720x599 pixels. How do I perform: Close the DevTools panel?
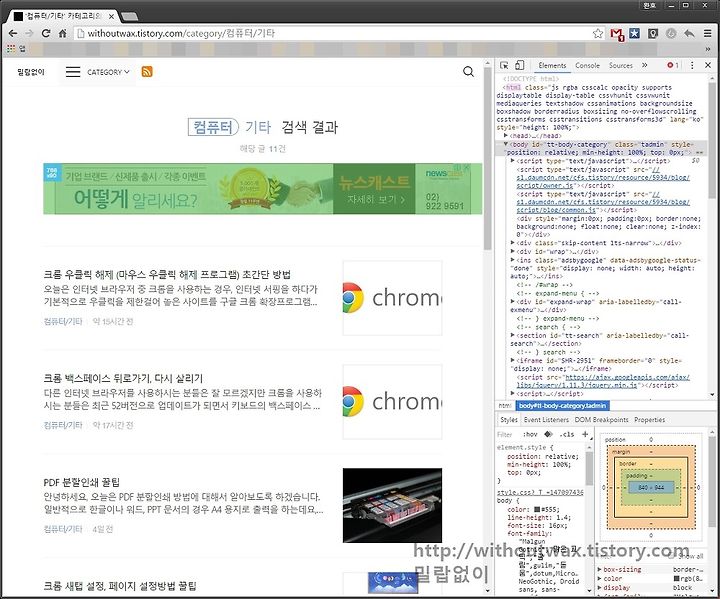[708, 65]
